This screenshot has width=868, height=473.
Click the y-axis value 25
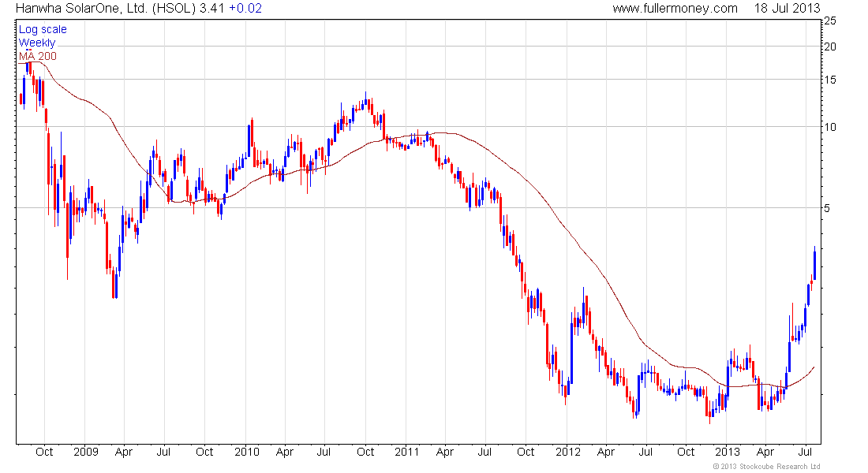click(x=830, y=20)
